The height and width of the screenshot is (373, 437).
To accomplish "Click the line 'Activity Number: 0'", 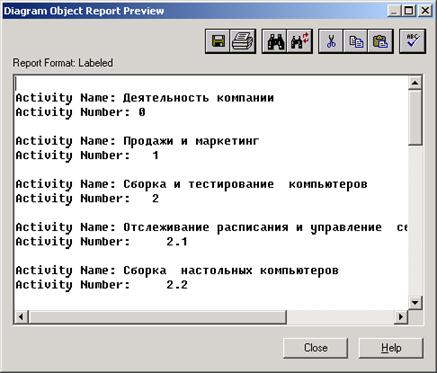I will tap(80, 112).
